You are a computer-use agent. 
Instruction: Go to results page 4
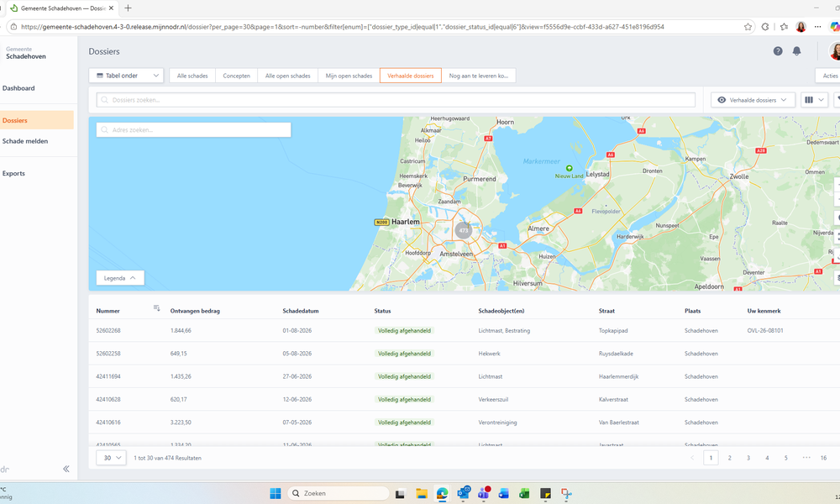(x=767, y=458)
